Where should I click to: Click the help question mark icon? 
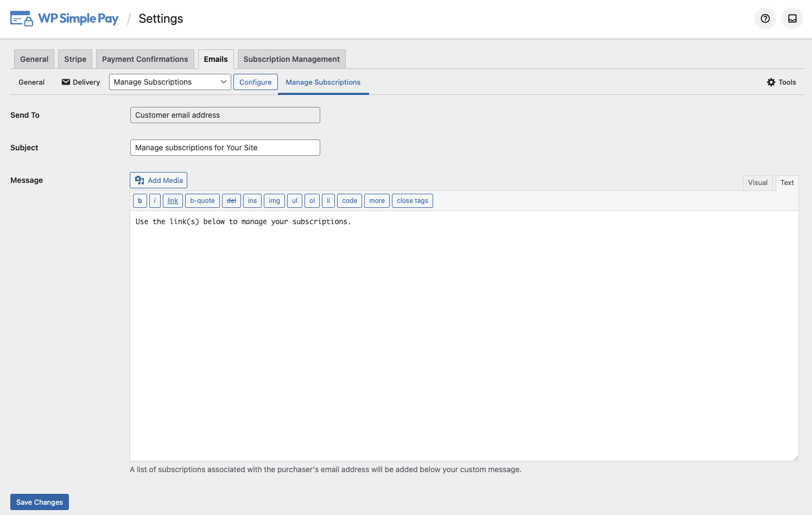pyautogui.click(x=765, y=18)
